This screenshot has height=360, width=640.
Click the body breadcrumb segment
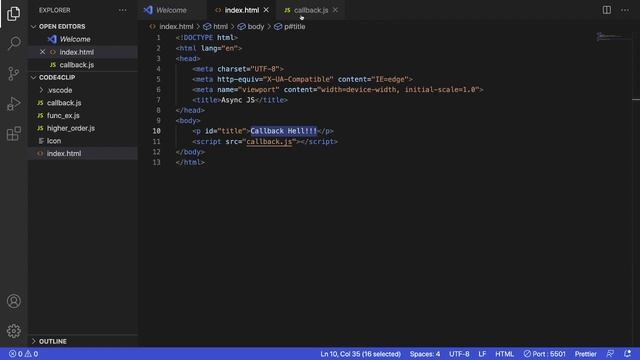click(x=256, y=27)
